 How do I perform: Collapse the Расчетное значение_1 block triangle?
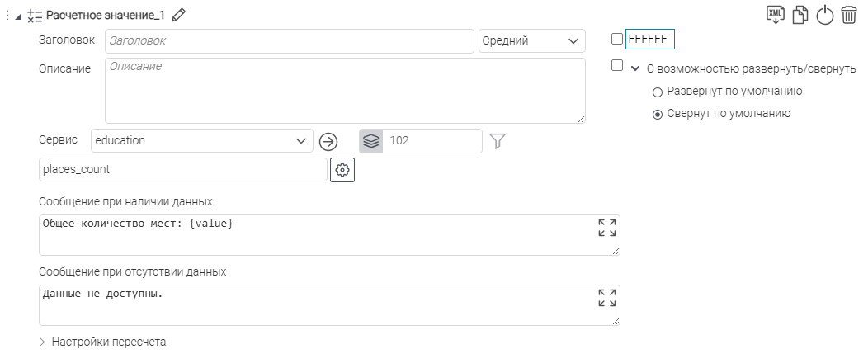[x=19, y=15]
